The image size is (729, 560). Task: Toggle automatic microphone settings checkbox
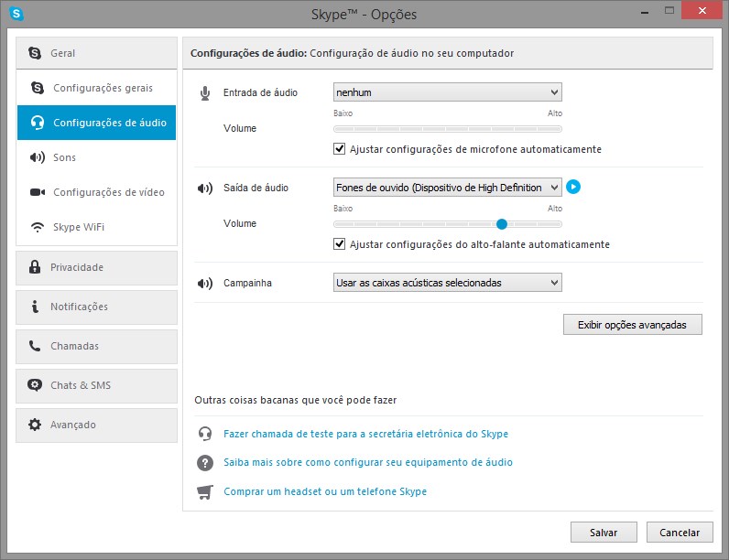point(340,149)
